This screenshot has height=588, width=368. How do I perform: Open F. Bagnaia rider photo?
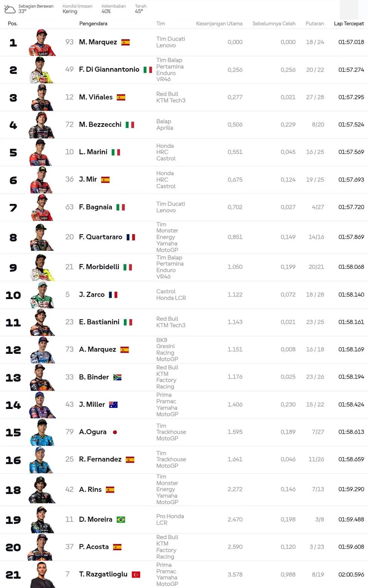[x=42, y=207]
